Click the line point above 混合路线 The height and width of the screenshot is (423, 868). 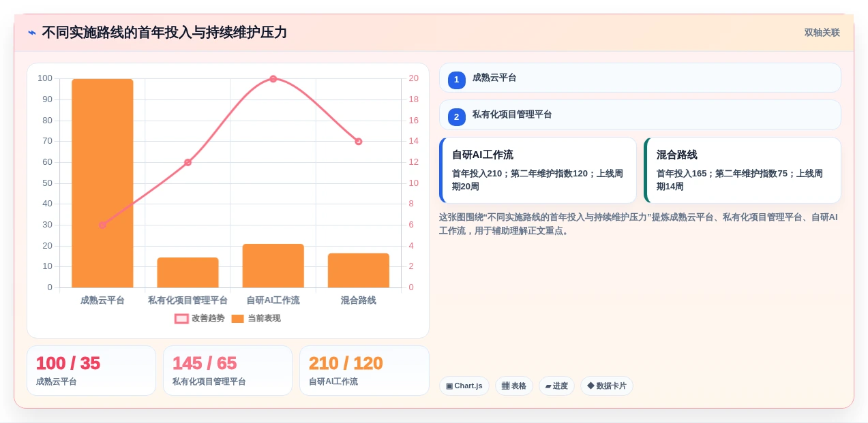coord(359,142)
